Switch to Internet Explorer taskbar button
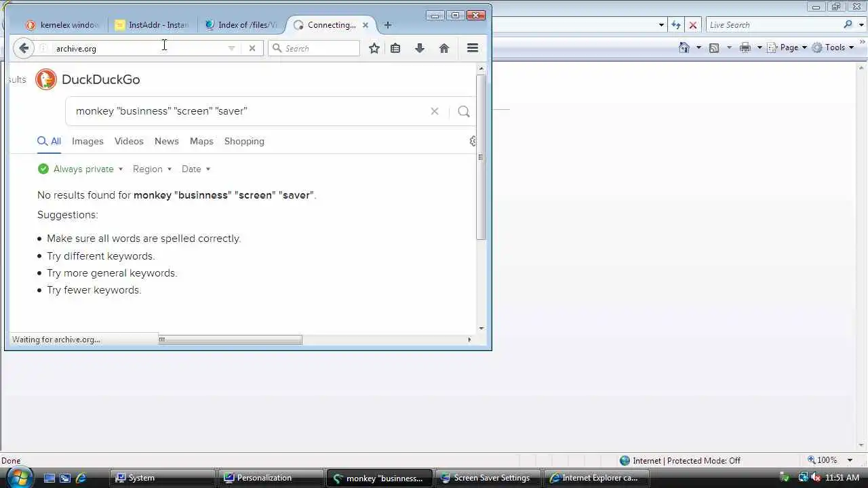Image resolution: width=868 pixels, height=488 pixels. click(595, 478)
